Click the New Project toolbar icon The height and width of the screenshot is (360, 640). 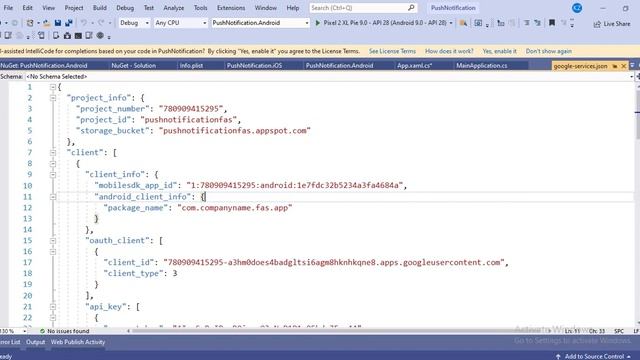tap(30, 23)
